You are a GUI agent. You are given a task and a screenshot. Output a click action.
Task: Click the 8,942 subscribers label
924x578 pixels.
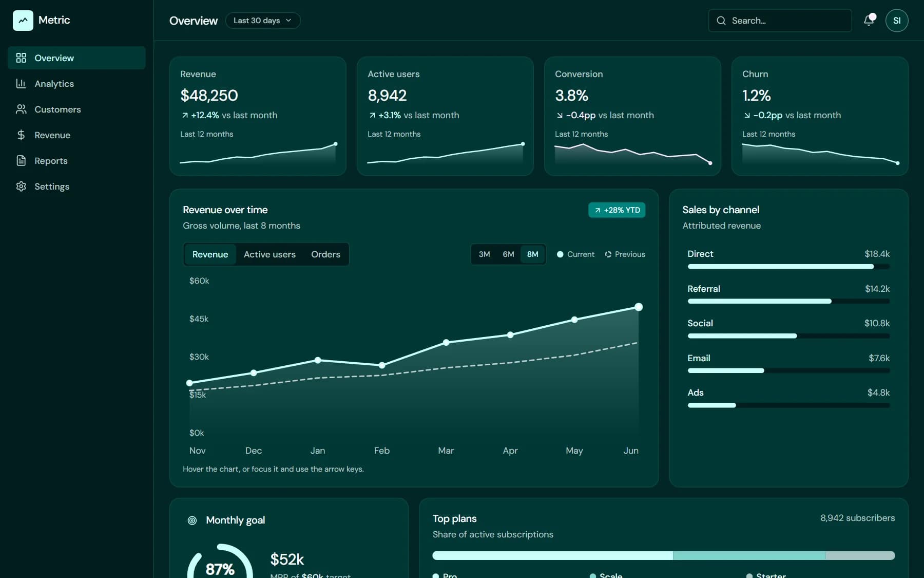coord(857,518)
